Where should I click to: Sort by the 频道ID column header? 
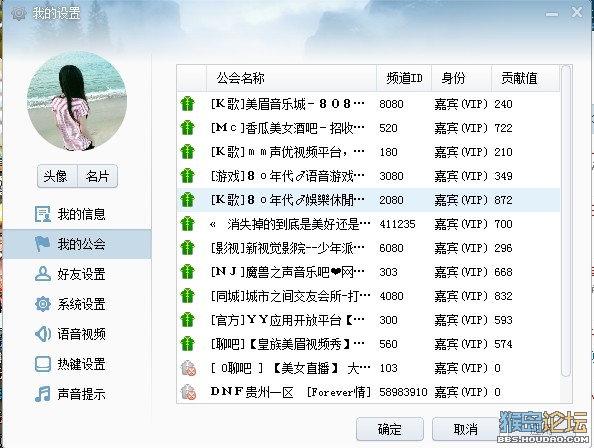(404, 78)
